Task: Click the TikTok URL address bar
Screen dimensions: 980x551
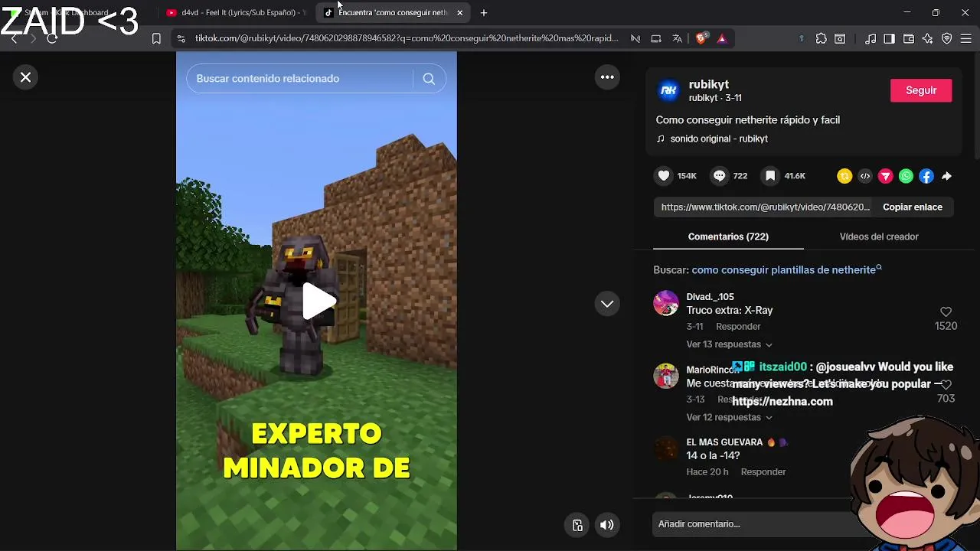Action: 406,38
